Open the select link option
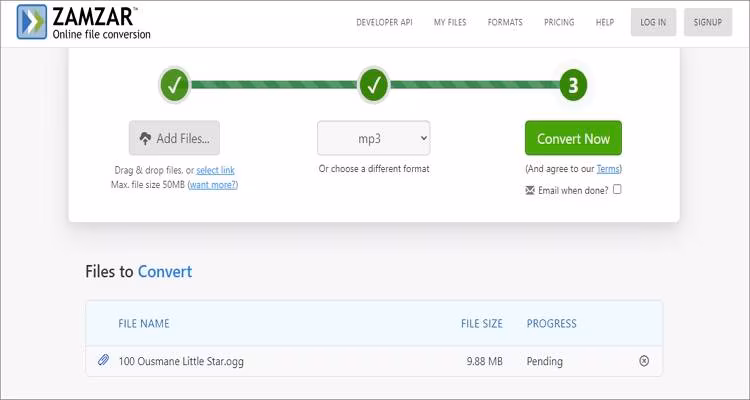 click(x=215, y=171)
